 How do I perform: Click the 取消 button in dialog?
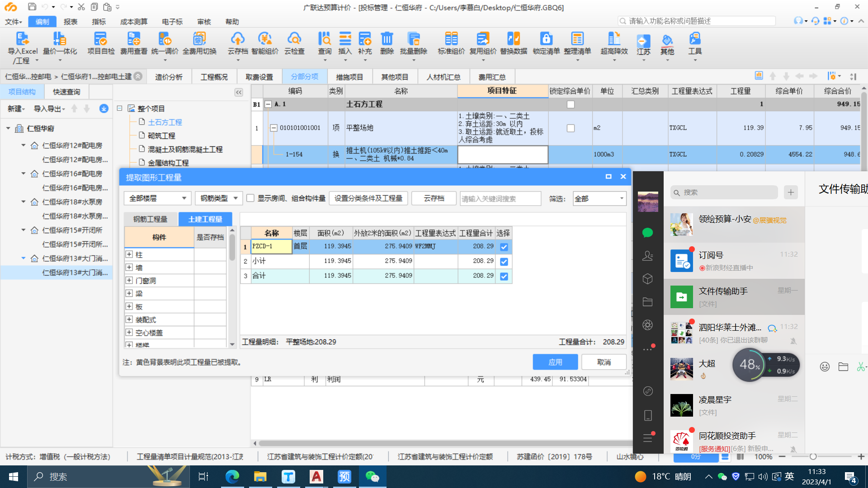[604, 362]
